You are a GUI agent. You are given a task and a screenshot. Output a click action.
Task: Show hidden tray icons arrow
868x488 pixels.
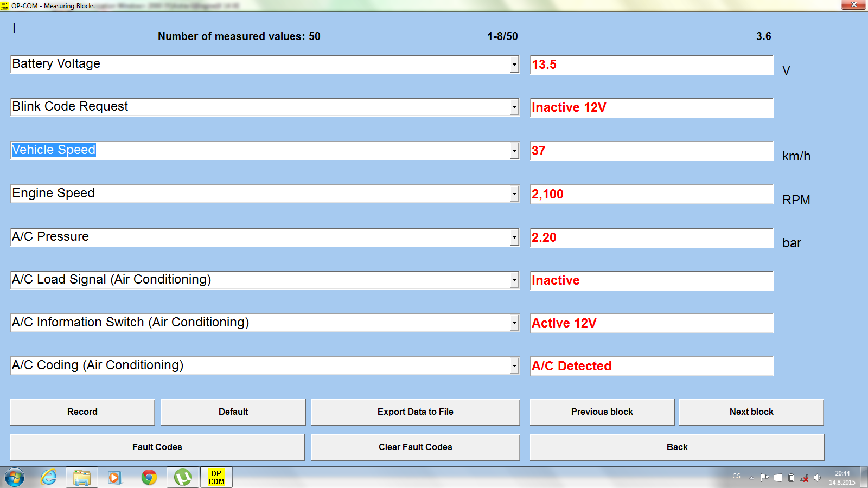(751, 478)
